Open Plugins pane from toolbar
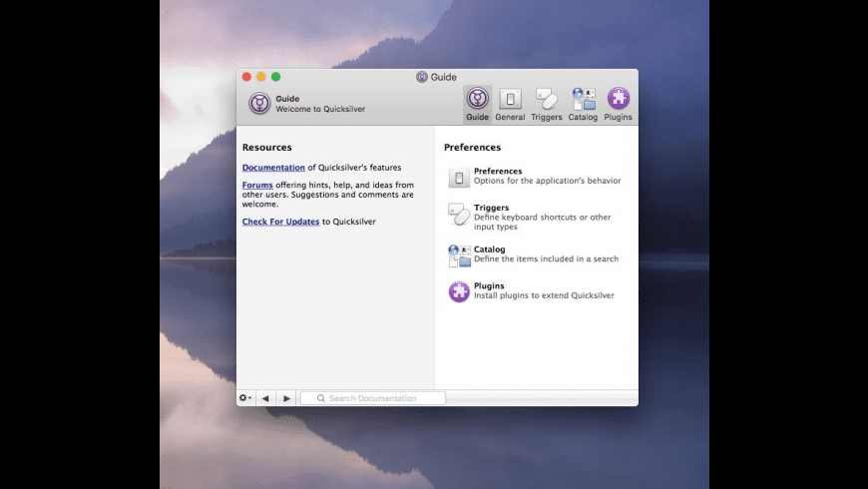 (618, 104)
